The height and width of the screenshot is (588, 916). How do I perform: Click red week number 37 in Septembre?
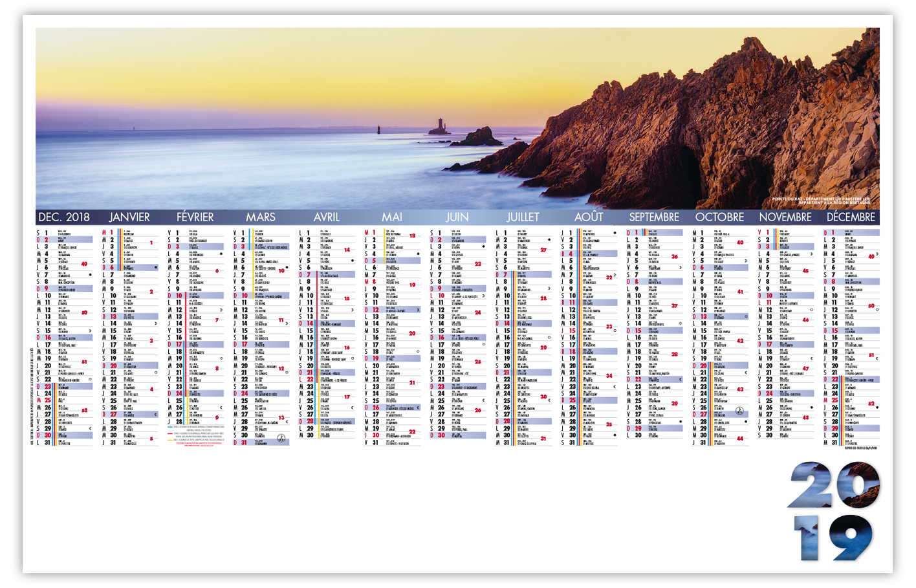[675, 306]
